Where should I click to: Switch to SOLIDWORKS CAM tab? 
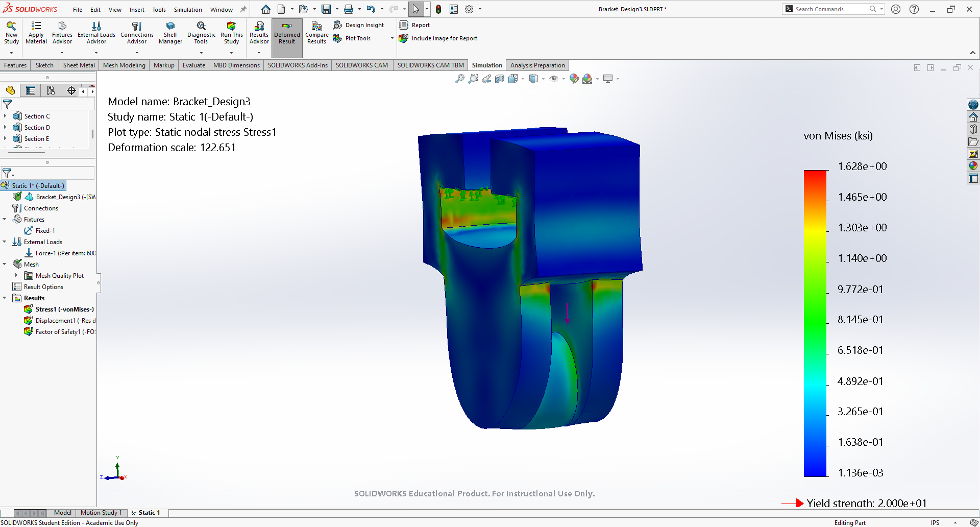click(362, 65)
